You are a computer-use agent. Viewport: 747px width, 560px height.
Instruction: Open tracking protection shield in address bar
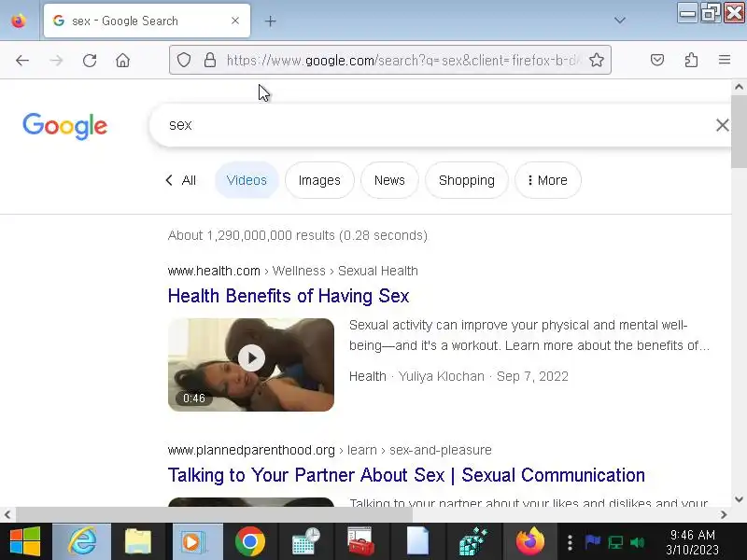(x=184, y=60)
